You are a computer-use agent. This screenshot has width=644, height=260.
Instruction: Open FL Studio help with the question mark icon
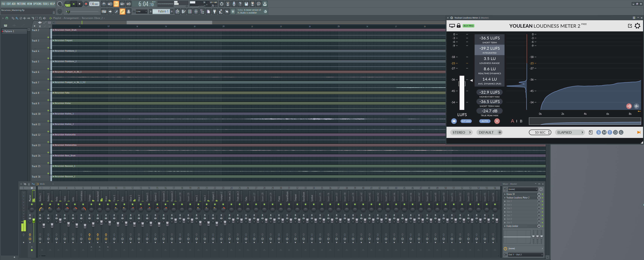240,4
